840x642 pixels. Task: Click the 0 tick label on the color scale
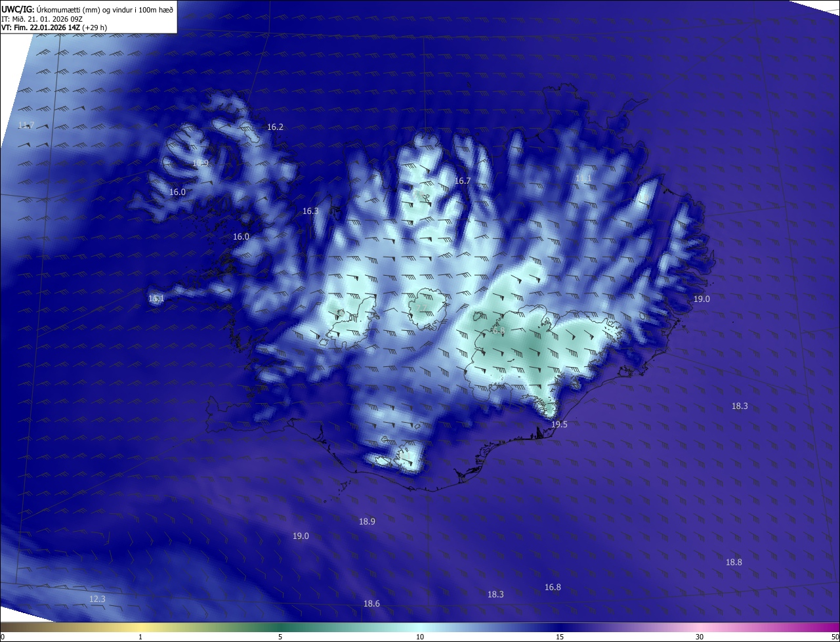point(3,637)
